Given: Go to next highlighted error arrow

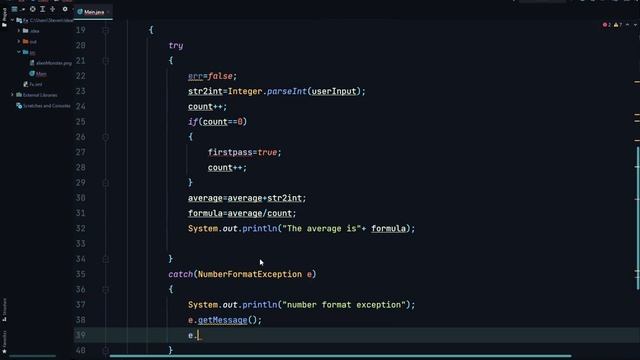Looking at the screenshot, I should click(636, 25).
